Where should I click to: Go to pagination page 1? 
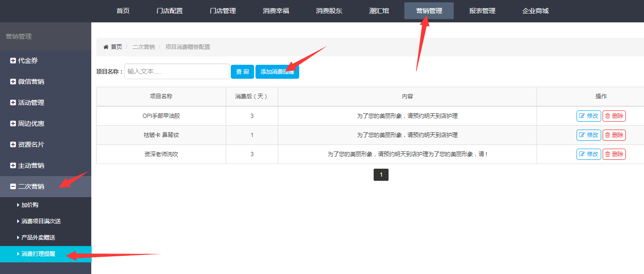381,175
